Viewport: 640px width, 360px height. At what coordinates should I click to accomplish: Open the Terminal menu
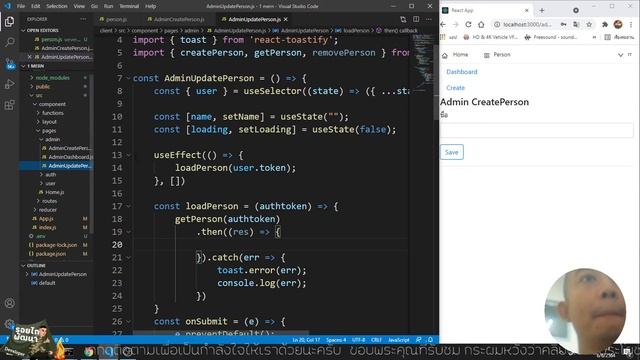point(129,6)
